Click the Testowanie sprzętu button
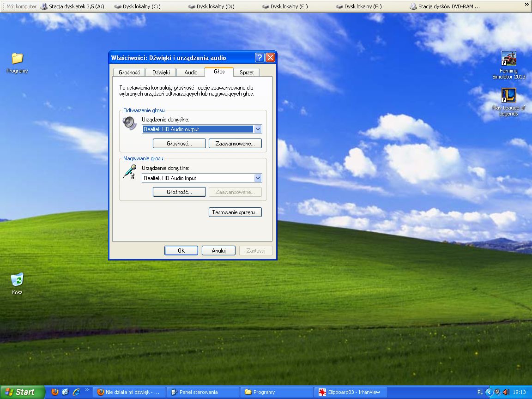Screen dimensions: 532x399 click(235, 212)
